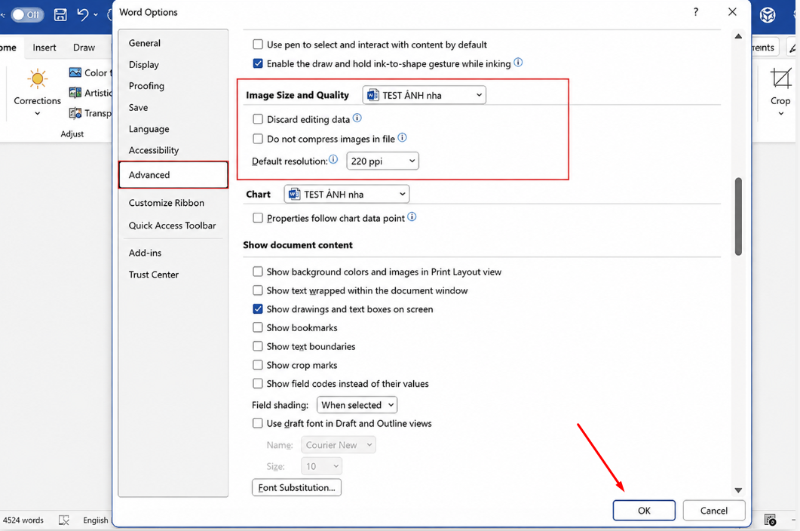Click the 4524 words count in status bar
Image resolution: width=800 pixels, height=531 pixels.
click(x=23, y=520)
